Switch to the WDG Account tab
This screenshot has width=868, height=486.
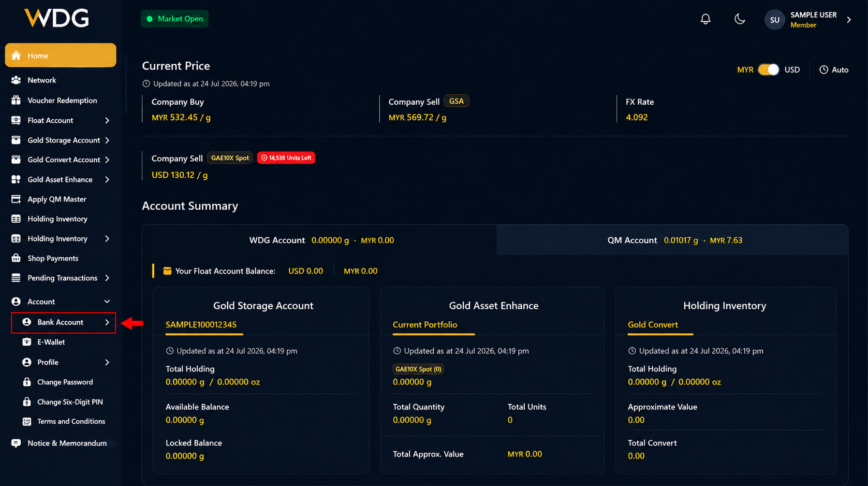(x=319, y=240)
